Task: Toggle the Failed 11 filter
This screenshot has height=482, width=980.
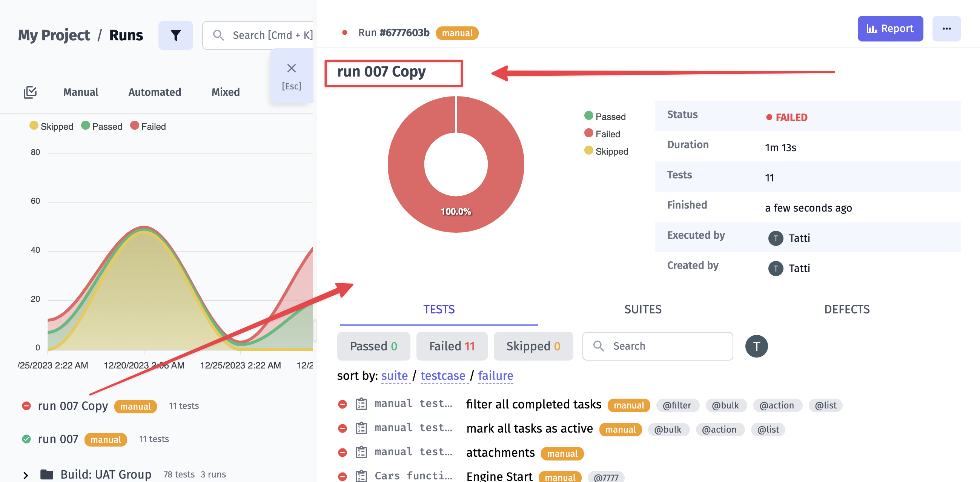Action: click(x=452, y=346)
